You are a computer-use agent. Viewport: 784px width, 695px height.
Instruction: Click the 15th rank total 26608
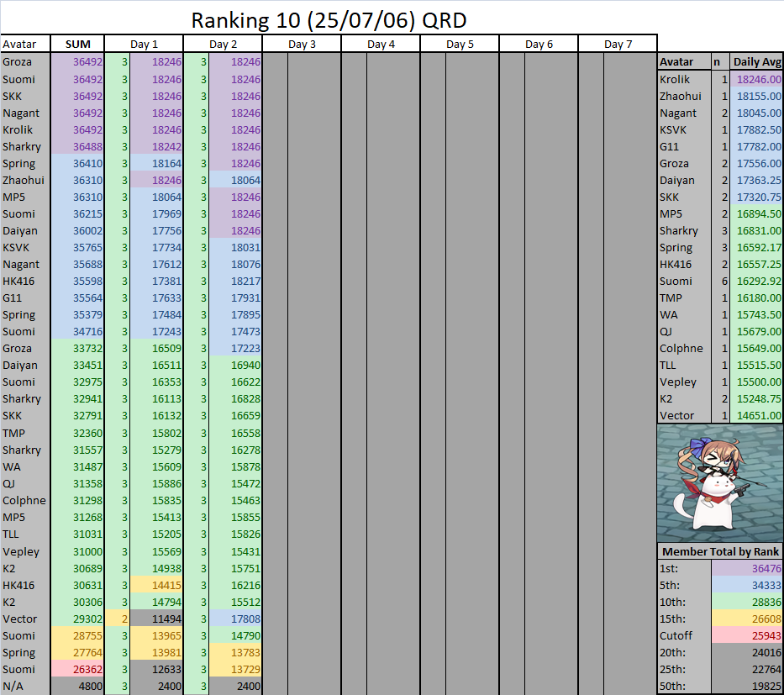748,619
